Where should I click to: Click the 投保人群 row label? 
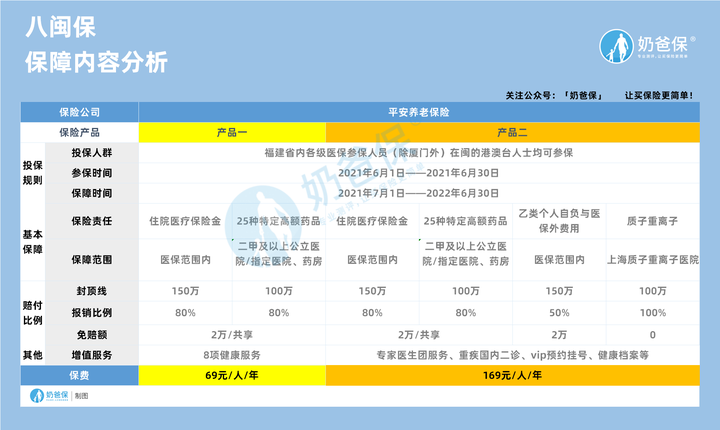(x=91, y=153)
